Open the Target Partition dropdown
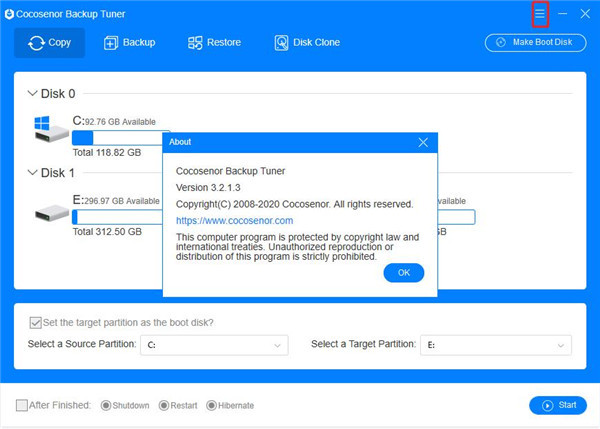 (496, 345)
